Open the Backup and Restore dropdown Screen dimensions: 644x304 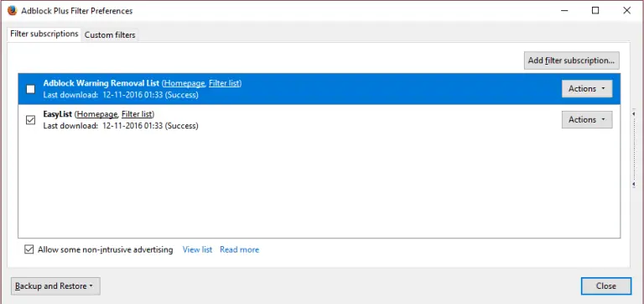pyautogui.click(x=55, y=286)
